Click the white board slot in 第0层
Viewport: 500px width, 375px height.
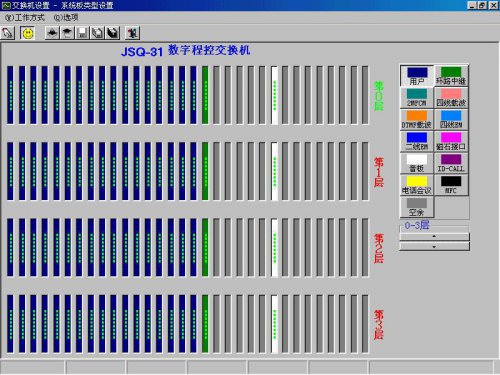[275, 95]
